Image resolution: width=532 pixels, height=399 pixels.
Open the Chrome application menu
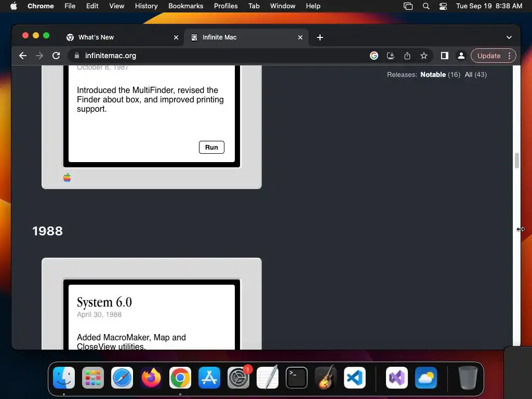(x=41, y=6)
